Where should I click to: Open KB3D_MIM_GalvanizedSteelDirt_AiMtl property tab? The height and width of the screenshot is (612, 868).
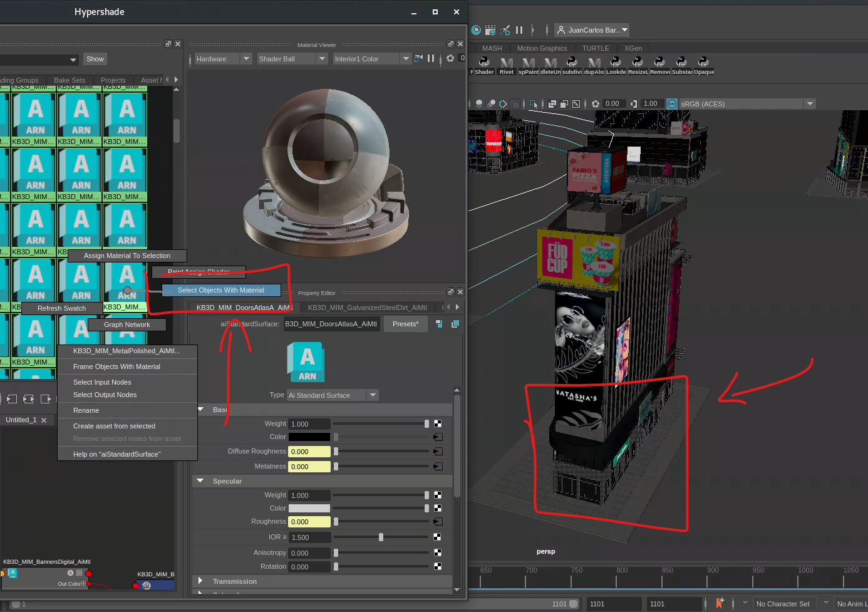click(x=367, y=308)
